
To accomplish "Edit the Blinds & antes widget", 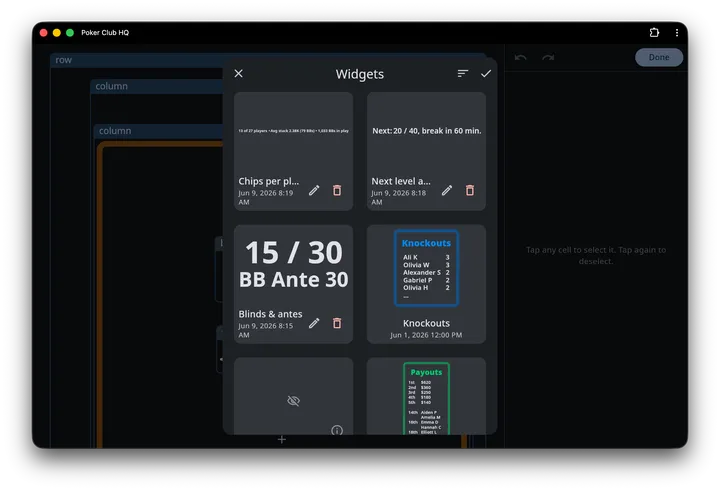I will (314, 323).
